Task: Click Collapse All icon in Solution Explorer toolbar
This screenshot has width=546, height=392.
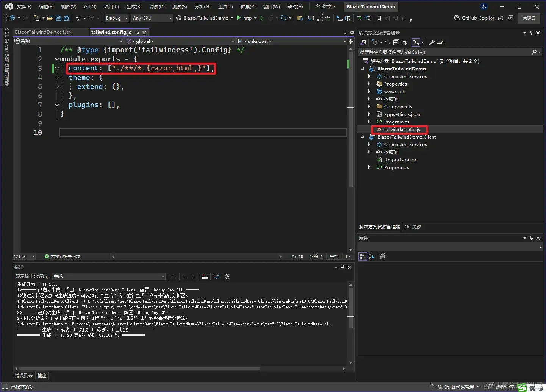Action: (x=396, y=42)
